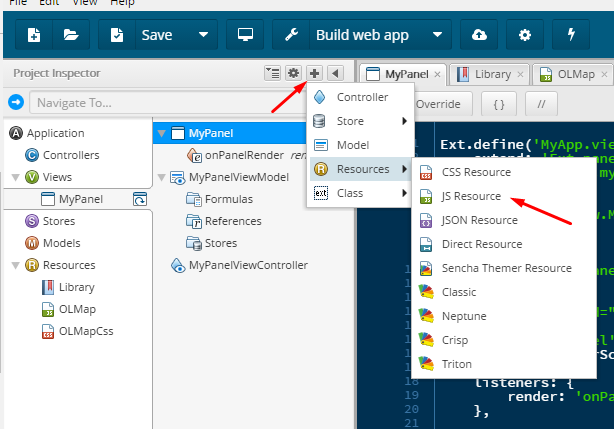Open the Save dropdown arrow
This screenshot has height=429, width=614.
203,35
